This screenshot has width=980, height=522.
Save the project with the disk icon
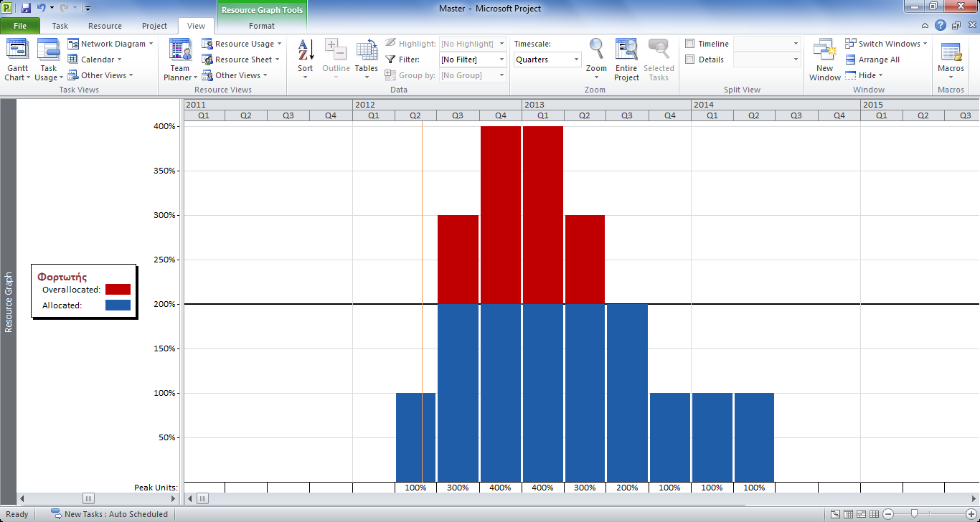[26, 8]
